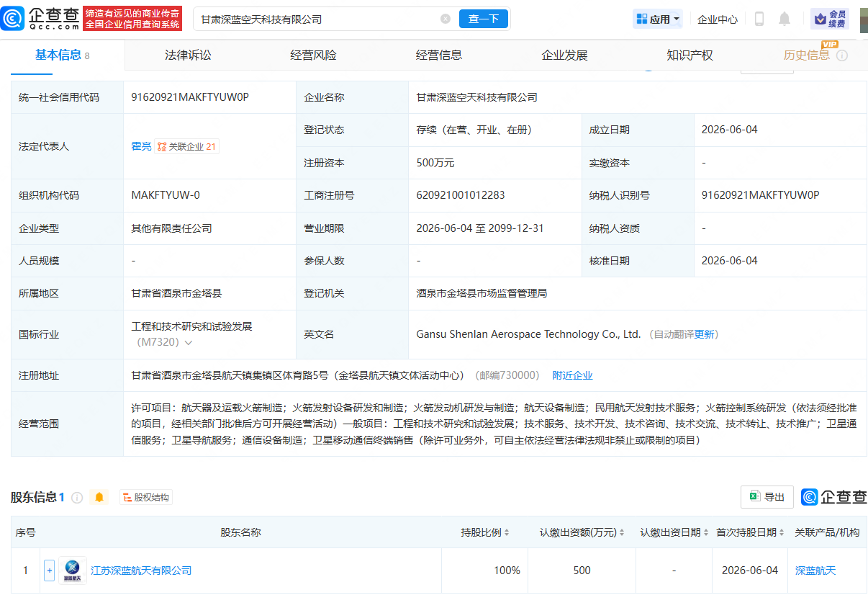868x595 pixels.
Task: Click the info icon beside 股东信息
Action: 77,497
